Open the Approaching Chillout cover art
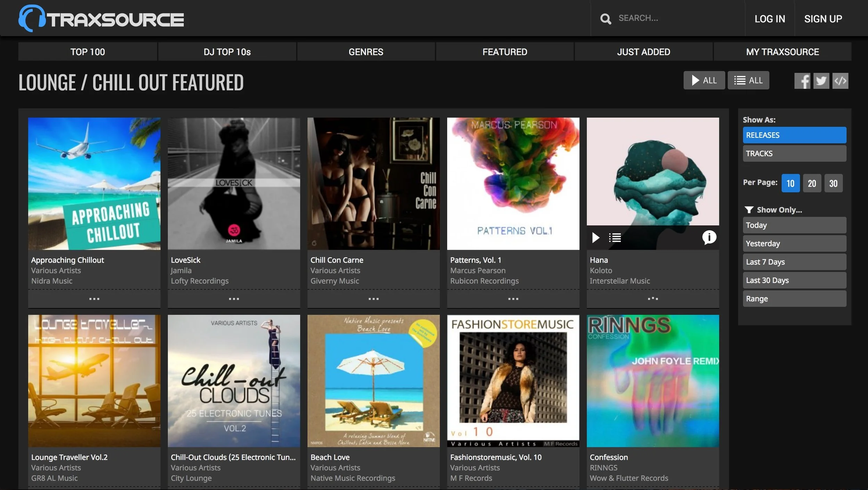The width and height of the screenshot is (868, 490). pyautogui.click(x=94, y=184)
